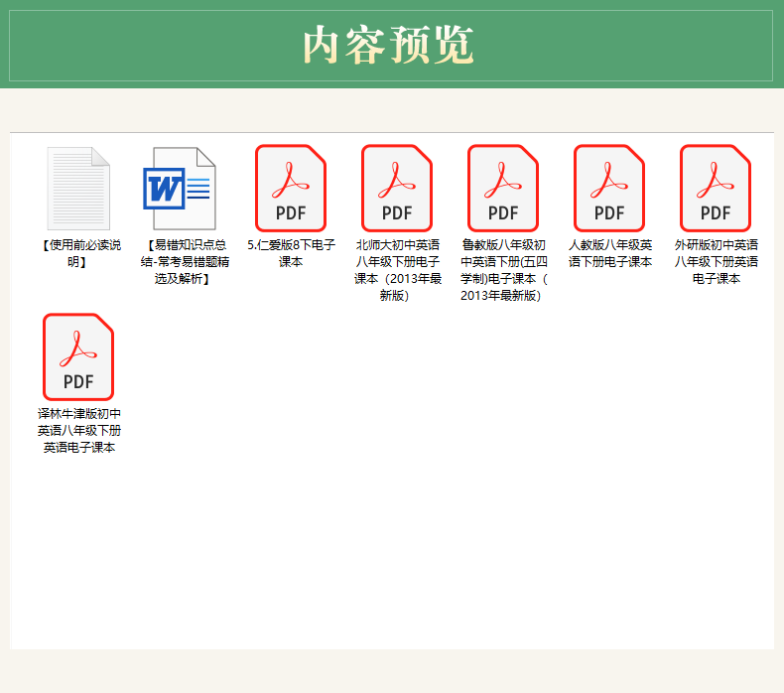This screenshot has height=693, width=784.
Task: Open the PDF icon for 5.仁爱版8下电子课本
Action: tap(291, 189)
